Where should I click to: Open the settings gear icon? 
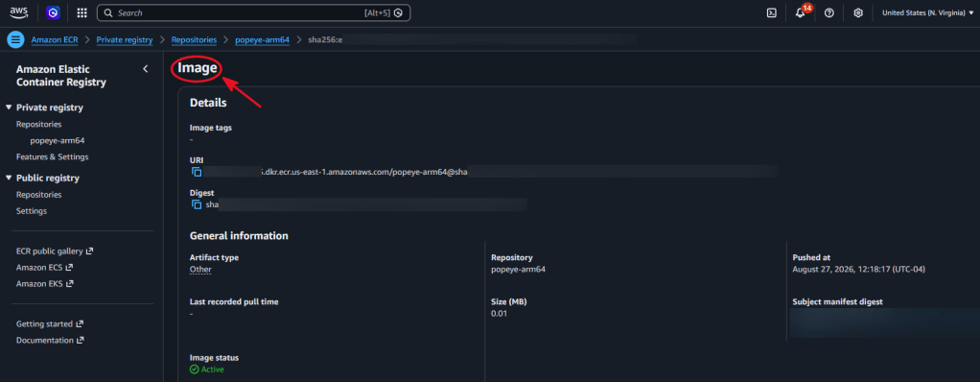coord(858,12)
